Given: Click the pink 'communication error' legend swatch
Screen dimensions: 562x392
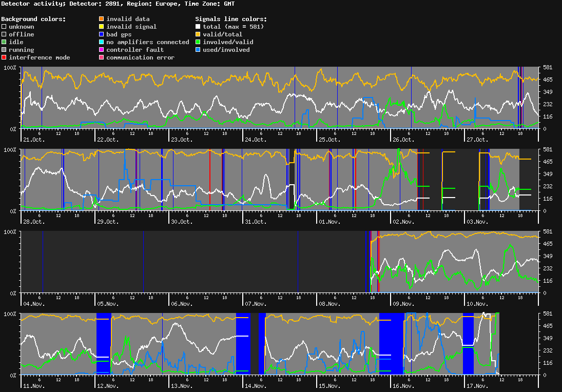Looking at the screenshot, I should (101, 57).
